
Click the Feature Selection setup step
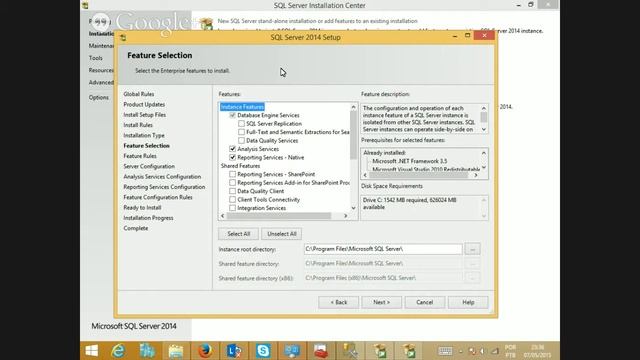pyautogui.click(x=147, y=146)
